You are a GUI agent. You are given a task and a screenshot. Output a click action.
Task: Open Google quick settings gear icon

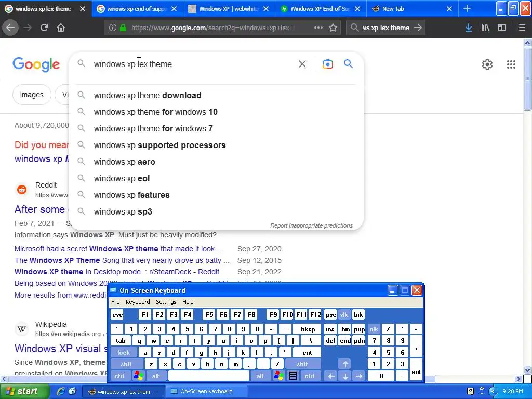487,64
